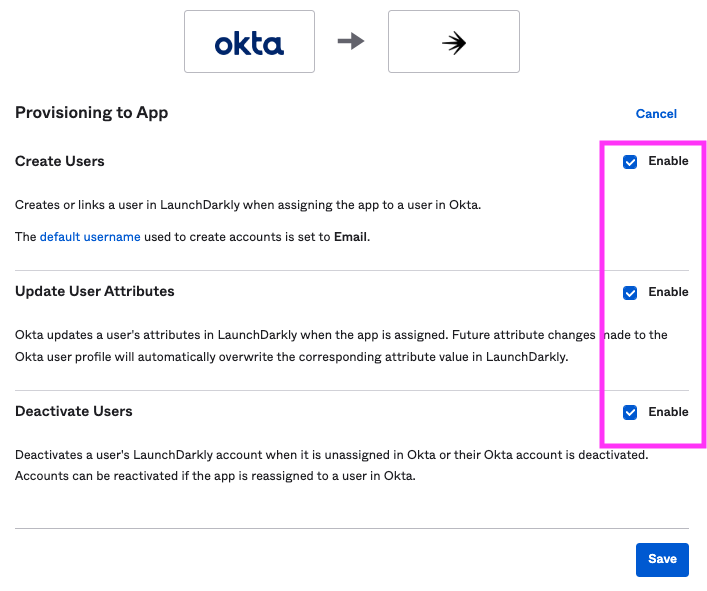
Task: Click the Provisioning to App heading
Action: (x=91, y=113)
